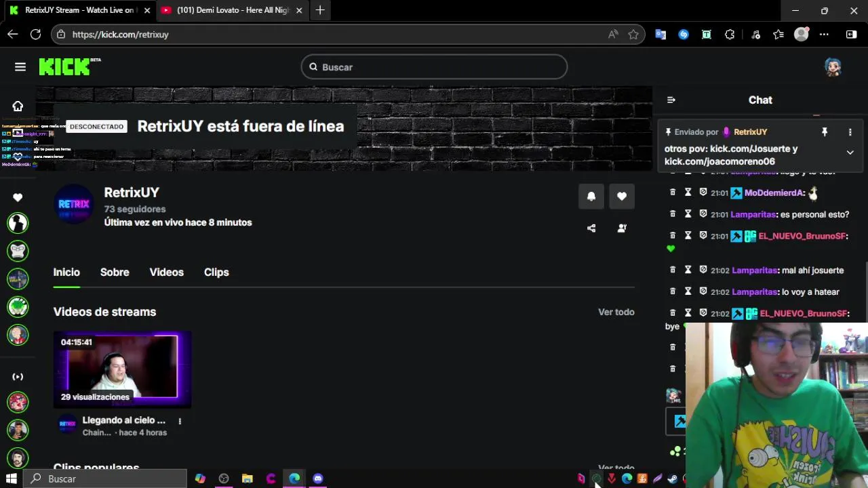Collapse the chat panel with arrow icon

(671, 100)
